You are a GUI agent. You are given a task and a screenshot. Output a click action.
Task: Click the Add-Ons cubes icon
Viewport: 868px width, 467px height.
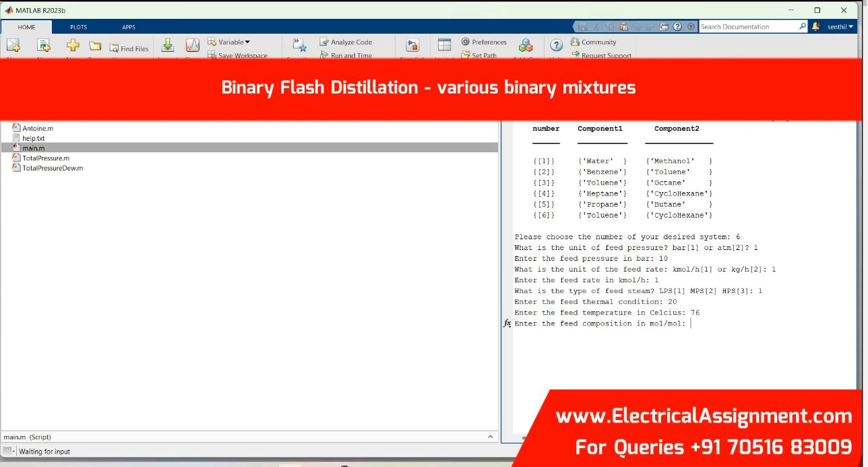(526, 45)
